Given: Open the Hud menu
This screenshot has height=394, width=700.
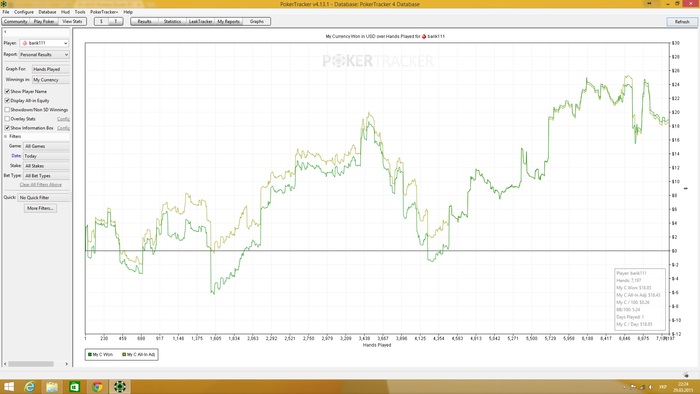Looking at the screenshot, I should pyautogui.click(x=65, y=12).
